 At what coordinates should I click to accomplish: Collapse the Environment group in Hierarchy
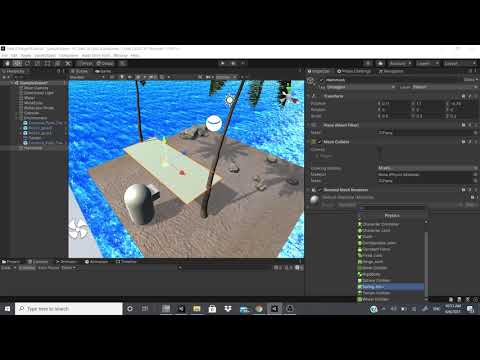click(17, 118)
